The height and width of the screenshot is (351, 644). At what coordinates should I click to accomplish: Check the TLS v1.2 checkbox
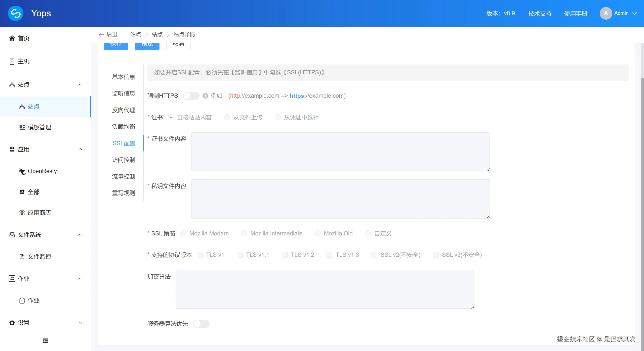[285, 255]
